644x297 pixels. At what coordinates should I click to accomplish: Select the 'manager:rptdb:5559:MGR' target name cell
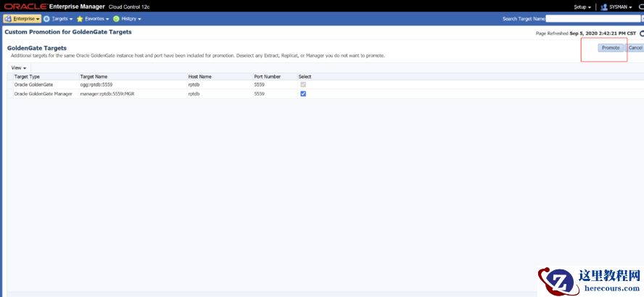pyautogui.click(x=107, y=94)
